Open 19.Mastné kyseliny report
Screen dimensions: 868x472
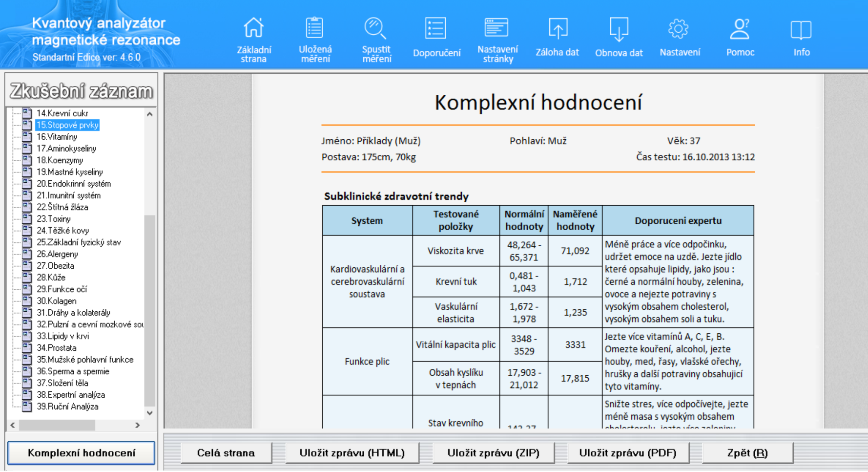coord(70,172)
